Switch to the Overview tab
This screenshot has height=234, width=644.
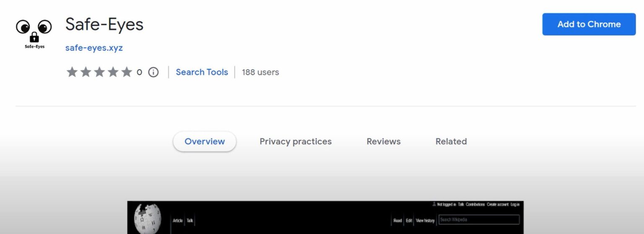[205, 141]
